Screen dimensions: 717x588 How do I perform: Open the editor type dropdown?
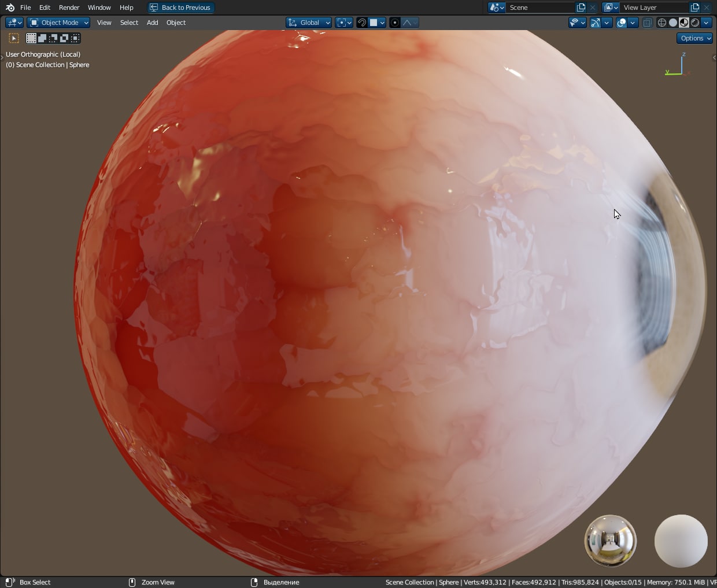[x=14, y=23]
